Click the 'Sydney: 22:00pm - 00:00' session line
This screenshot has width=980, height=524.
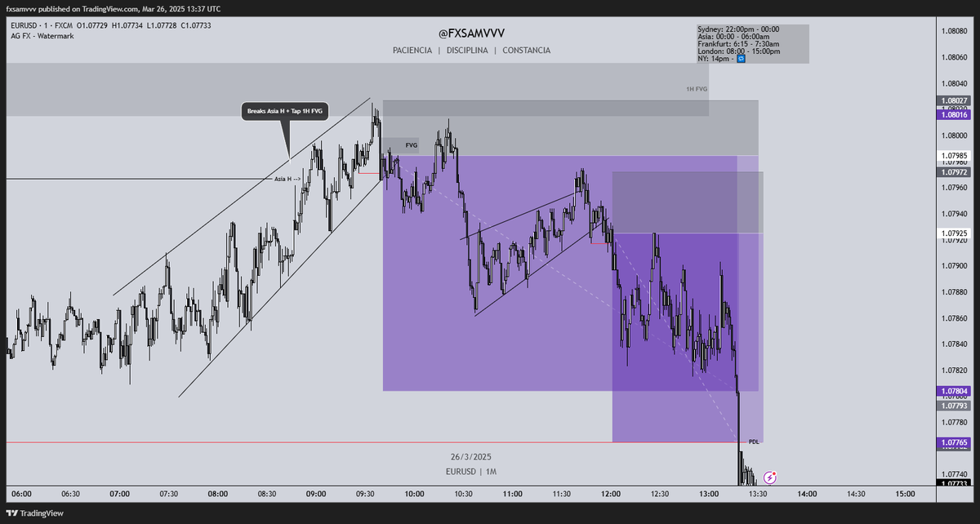738,29
